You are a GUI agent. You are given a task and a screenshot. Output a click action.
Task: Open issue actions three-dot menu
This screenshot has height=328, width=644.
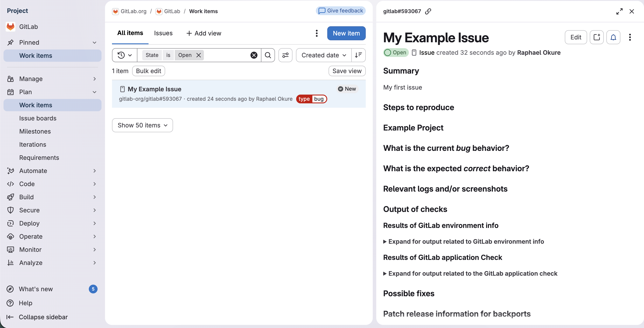point(630,37)
